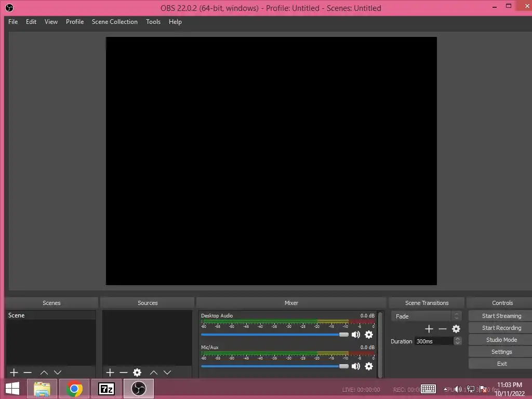Click the Sources panel header
532x399 pixels.
tap(148, 303)
